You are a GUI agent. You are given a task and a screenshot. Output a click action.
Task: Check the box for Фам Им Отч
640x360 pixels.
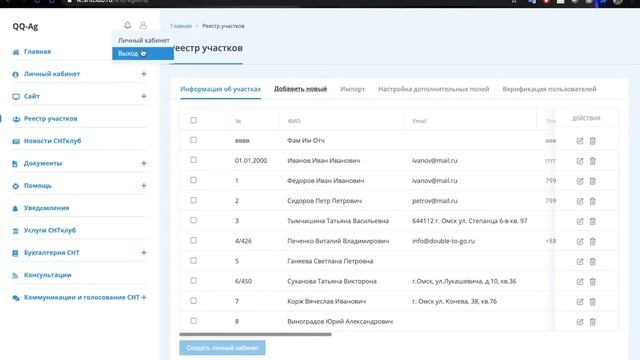coord(193,140)
